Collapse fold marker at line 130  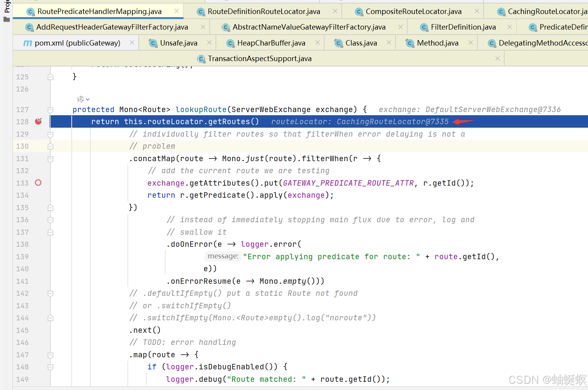(x=50, y=146)
